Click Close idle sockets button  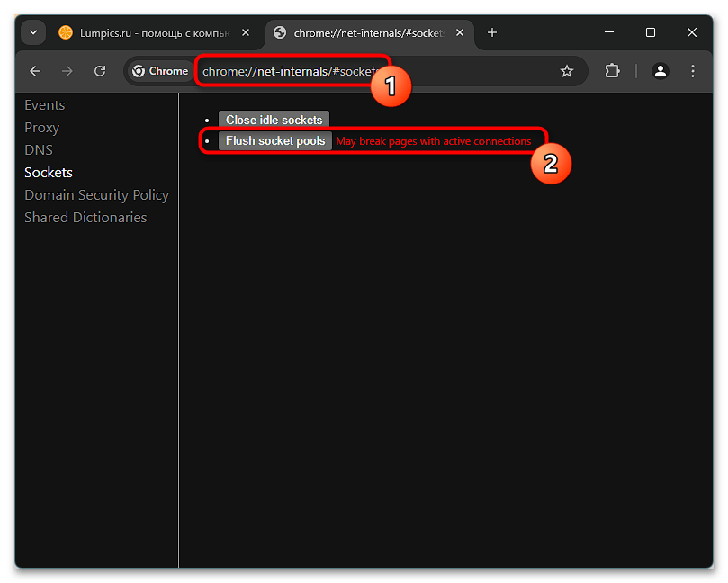click(274, 120)
